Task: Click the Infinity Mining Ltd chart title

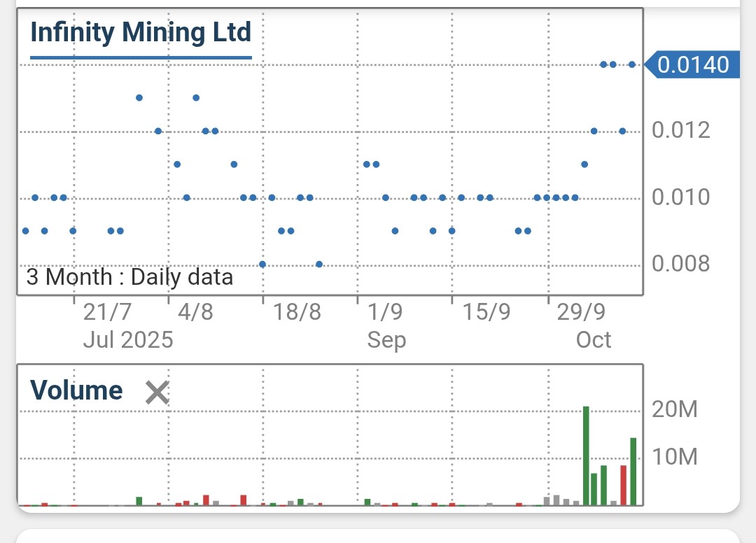Action: click(x=140, y=33)
